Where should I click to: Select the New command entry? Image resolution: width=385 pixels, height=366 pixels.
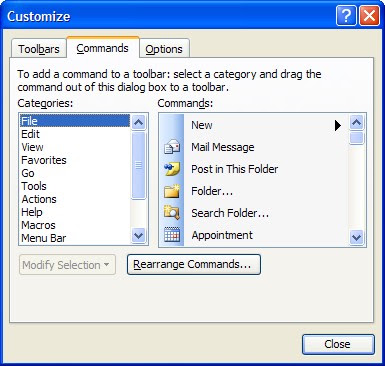point(254,125)
